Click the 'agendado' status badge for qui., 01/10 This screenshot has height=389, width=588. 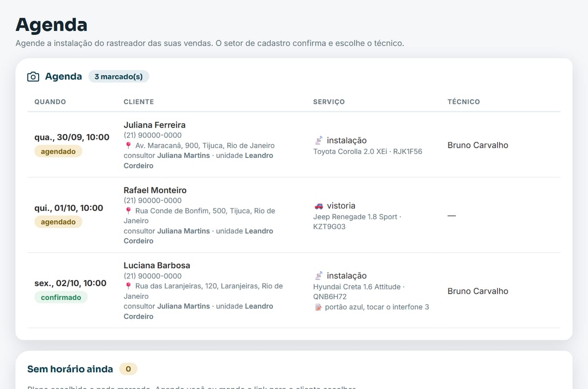coord(58,222)
